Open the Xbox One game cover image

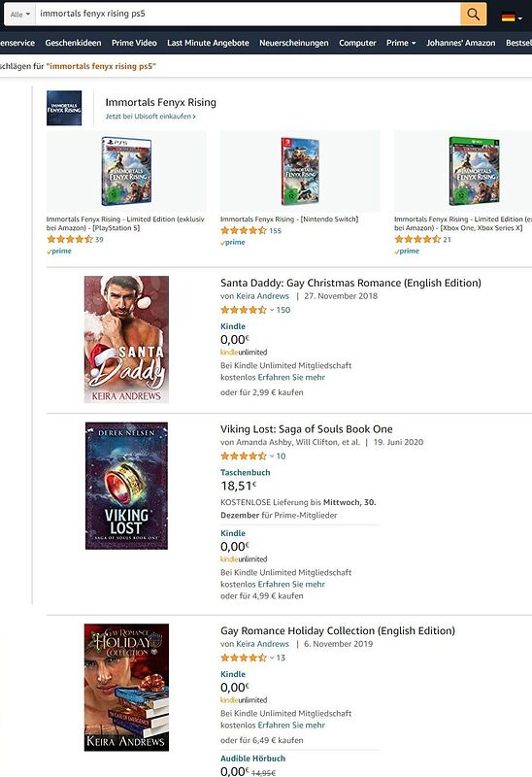tap(474, 172)
